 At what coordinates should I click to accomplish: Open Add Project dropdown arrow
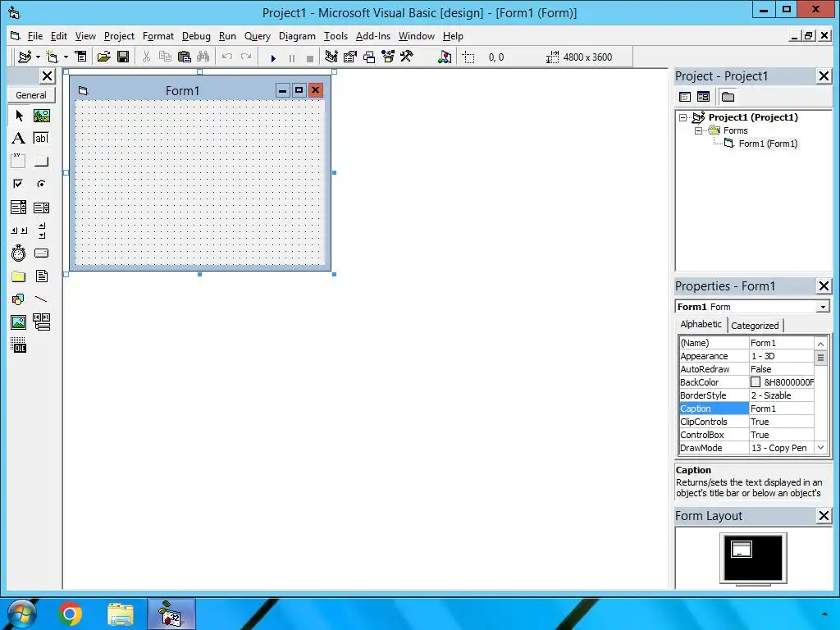(38, 57)
